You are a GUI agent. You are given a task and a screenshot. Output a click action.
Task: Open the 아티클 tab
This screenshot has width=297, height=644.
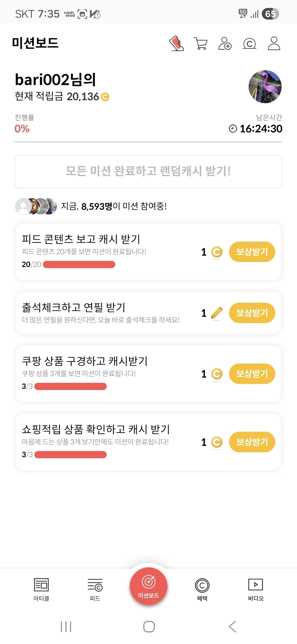coord(41,589)
